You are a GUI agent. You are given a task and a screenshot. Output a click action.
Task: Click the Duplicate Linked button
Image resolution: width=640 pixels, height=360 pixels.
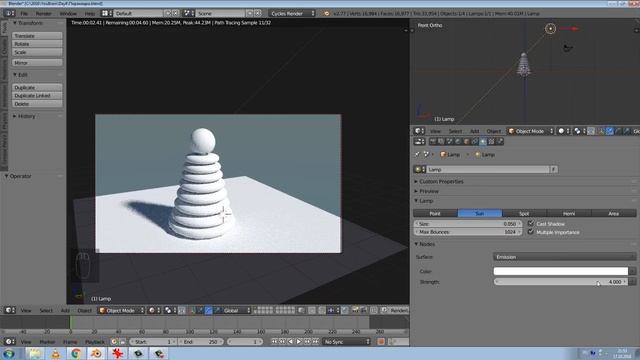(37, 96)
